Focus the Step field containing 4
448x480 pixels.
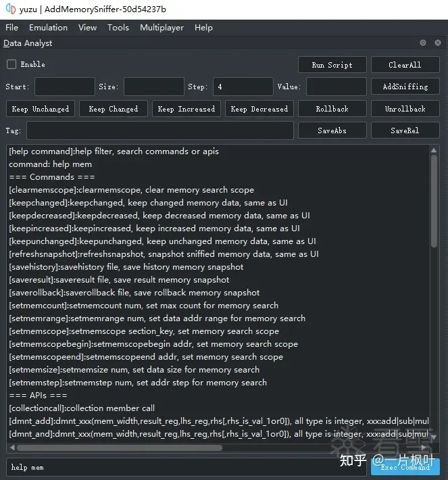click(x=243, y=87)
